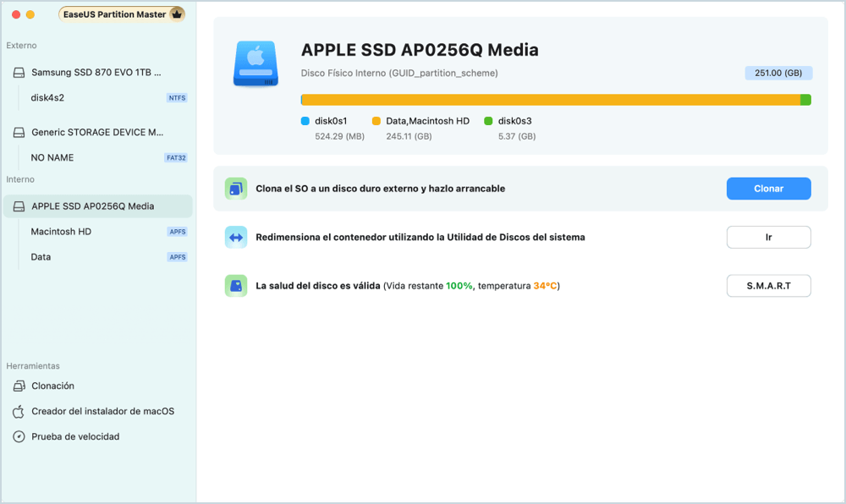Click the NTFS badge on disk4s2

[177, 97]
